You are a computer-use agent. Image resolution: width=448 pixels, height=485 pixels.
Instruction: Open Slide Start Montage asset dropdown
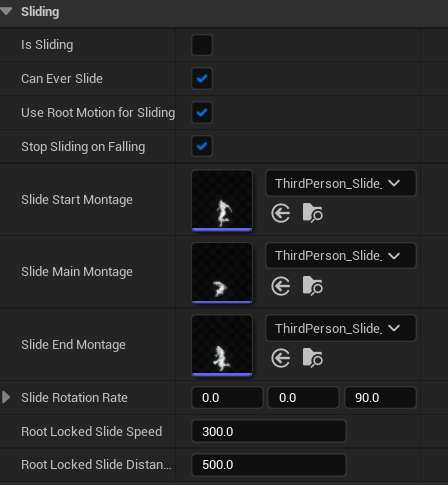pyautogui.click(x=341, y=183)
